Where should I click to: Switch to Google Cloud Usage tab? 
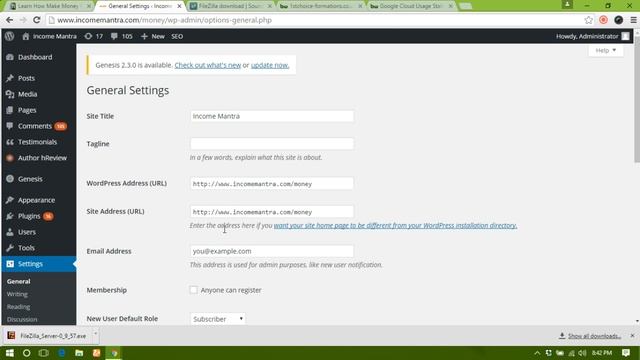[410, 6]
